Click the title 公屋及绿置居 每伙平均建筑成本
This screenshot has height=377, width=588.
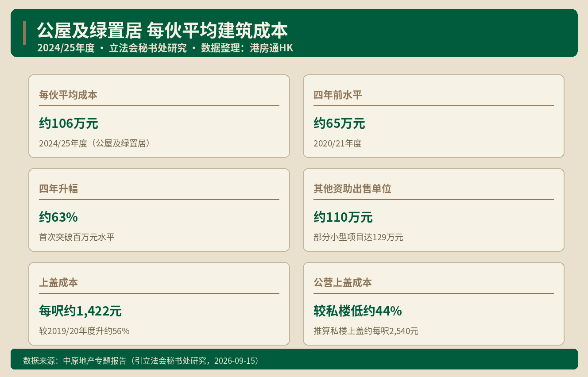tap(162, 31)
